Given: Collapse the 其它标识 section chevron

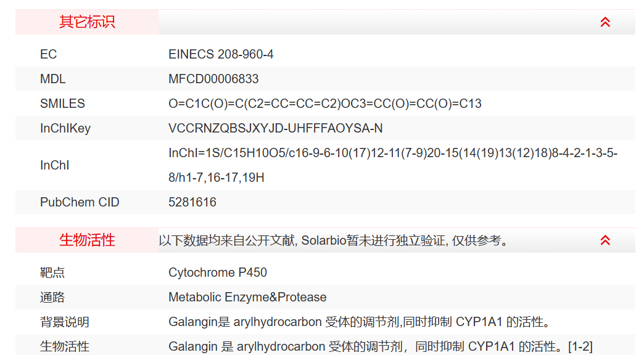Looking at the screenshot, I should pyautogui.click(x=605, y=22).
